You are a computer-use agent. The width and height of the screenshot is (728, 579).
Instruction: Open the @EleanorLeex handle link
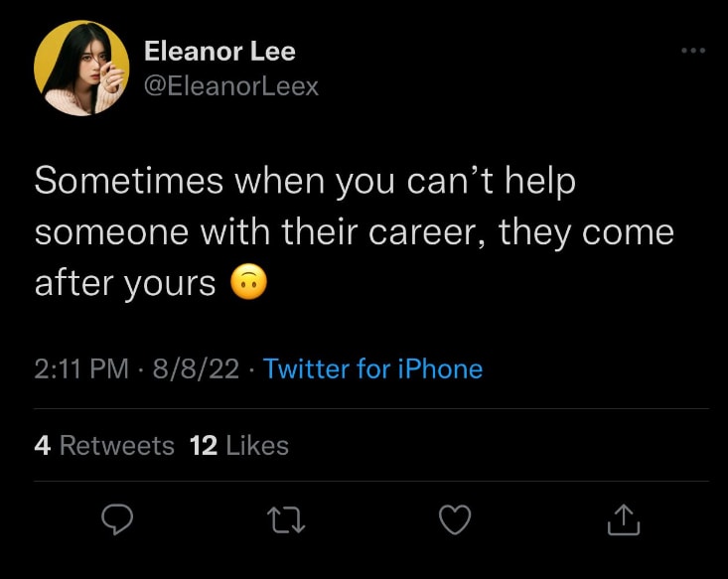point(231,86)
